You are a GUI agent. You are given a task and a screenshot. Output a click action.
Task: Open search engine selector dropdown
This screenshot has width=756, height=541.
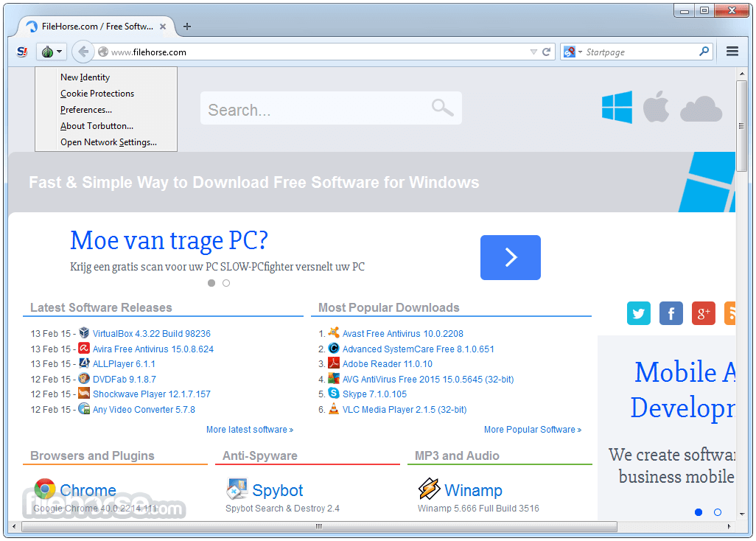[580, 52]
